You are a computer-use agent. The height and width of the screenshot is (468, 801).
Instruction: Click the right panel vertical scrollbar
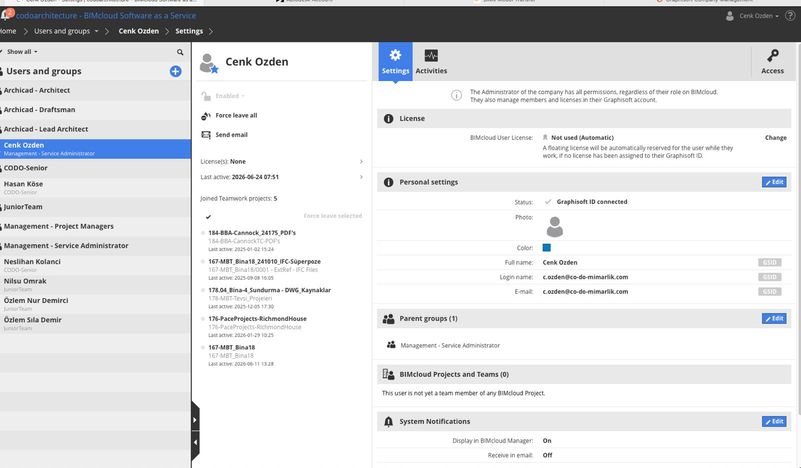798,230
